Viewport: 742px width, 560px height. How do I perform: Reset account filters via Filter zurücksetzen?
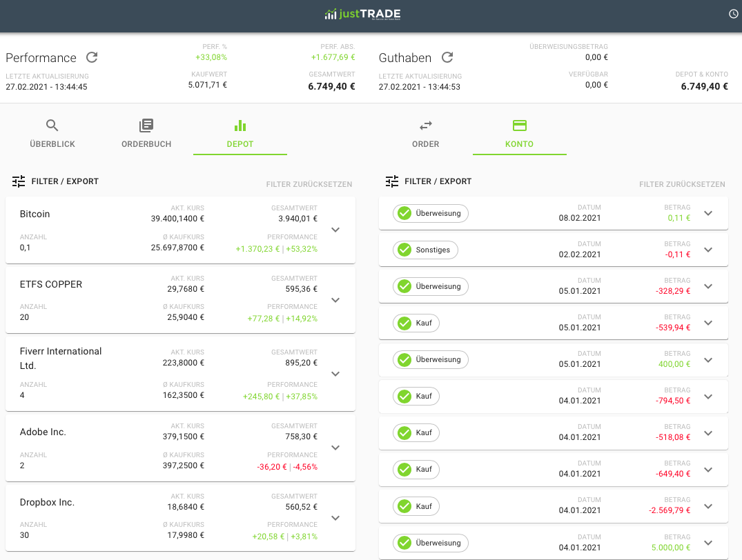(x=682, y=184)
